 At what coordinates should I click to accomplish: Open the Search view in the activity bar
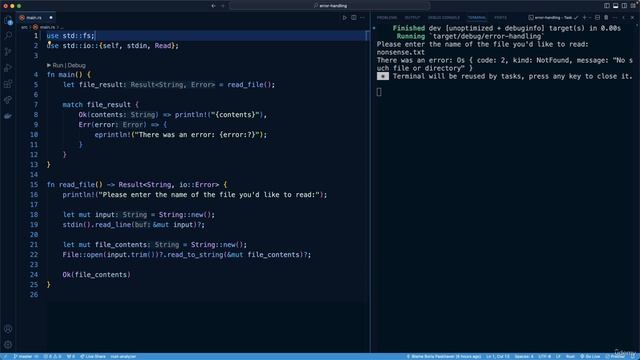[x=8, y=36]
